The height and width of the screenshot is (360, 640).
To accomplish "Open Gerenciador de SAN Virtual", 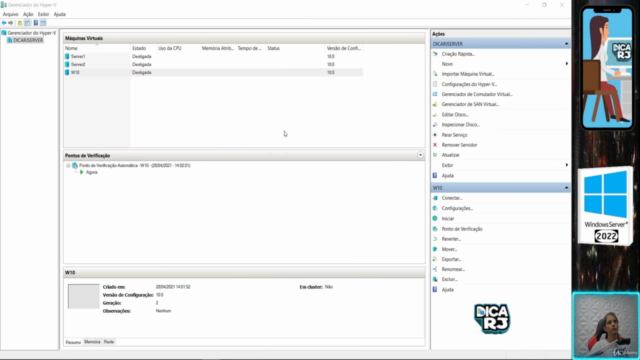I will tap(470, 104).
